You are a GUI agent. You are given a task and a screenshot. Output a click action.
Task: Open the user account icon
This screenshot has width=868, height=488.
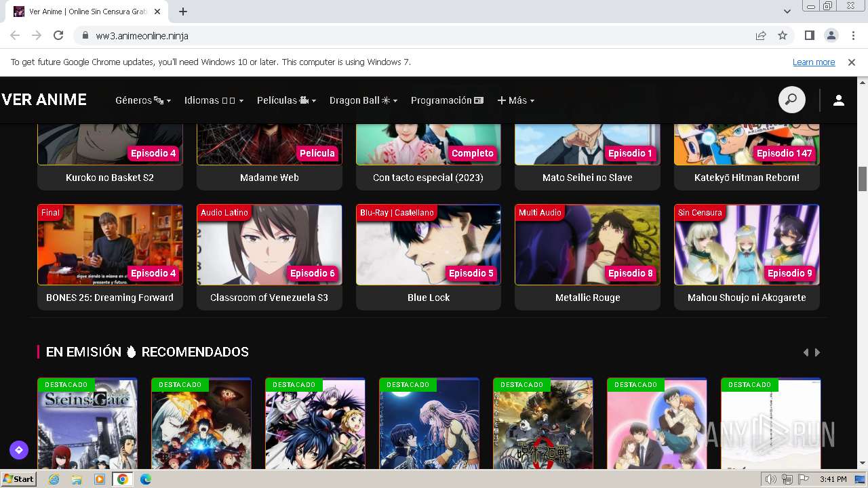tap(839, 100)
